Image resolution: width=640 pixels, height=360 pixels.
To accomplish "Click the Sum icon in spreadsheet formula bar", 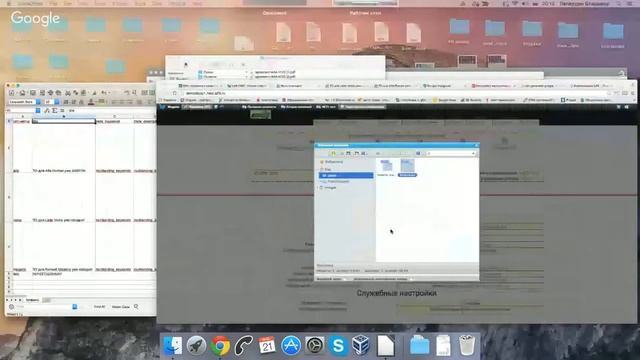I will pos(54,111).
